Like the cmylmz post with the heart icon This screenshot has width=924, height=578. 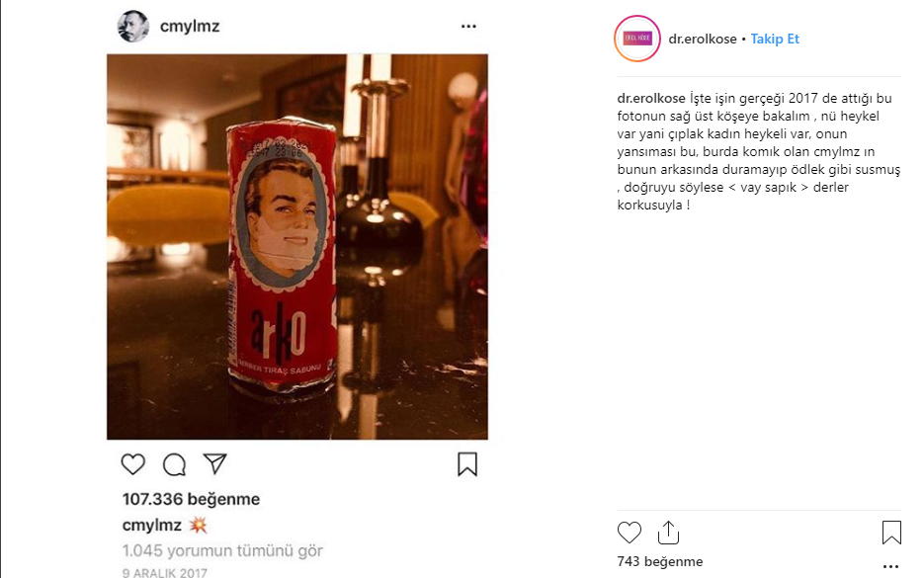tap(132, 463)
